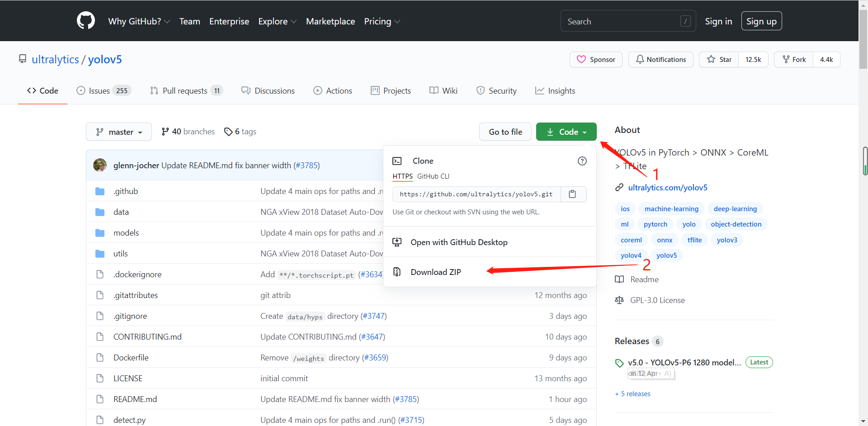Open the Issues tab
The height and width of the screenshot is (426, 868).
pyautogui.click(x=104, y=91)
